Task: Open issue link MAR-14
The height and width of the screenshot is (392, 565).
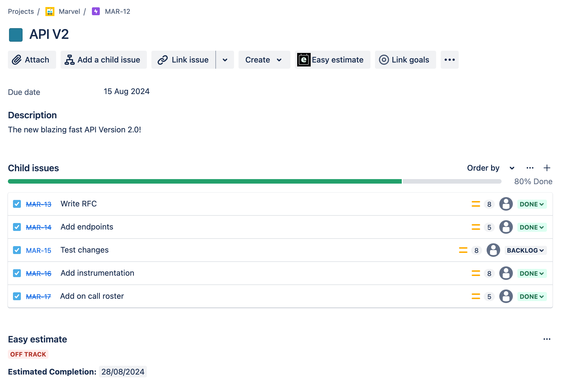Action: (39, 227)
